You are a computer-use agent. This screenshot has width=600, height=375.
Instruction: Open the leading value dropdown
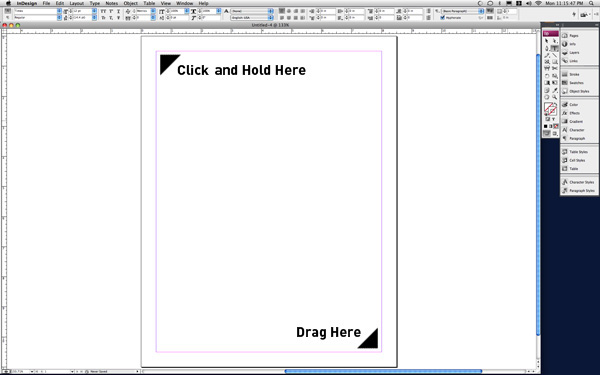coord(94,18)
